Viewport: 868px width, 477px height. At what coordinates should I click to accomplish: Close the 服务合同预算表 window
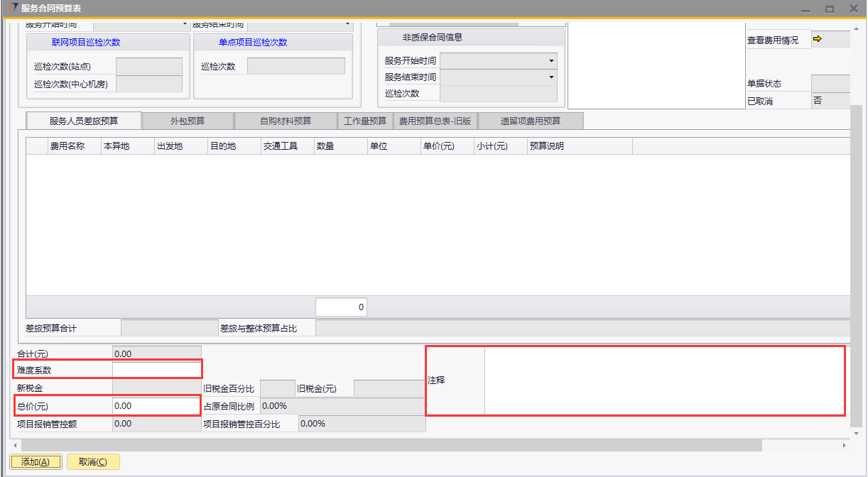[853, 9]
